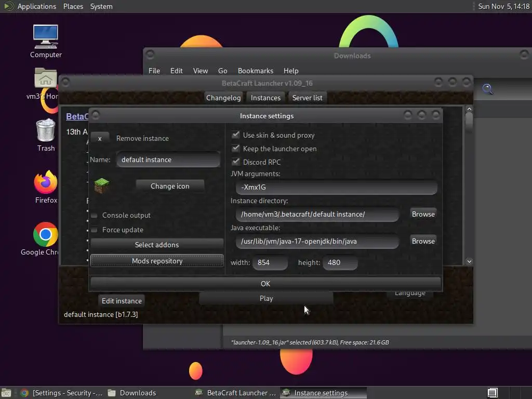The image size is (532, 399).
Task: Click Instance settings taskbar item
Action: pyautogui.click(x=323, y=393)
